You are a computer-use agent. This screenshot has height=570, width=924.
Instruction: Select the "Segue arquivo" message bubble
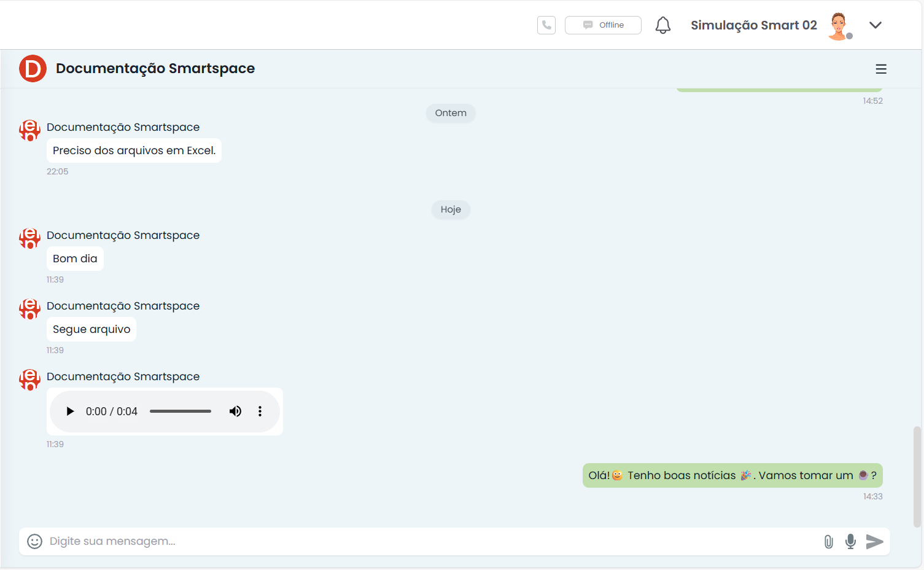(x=91, y=329)
